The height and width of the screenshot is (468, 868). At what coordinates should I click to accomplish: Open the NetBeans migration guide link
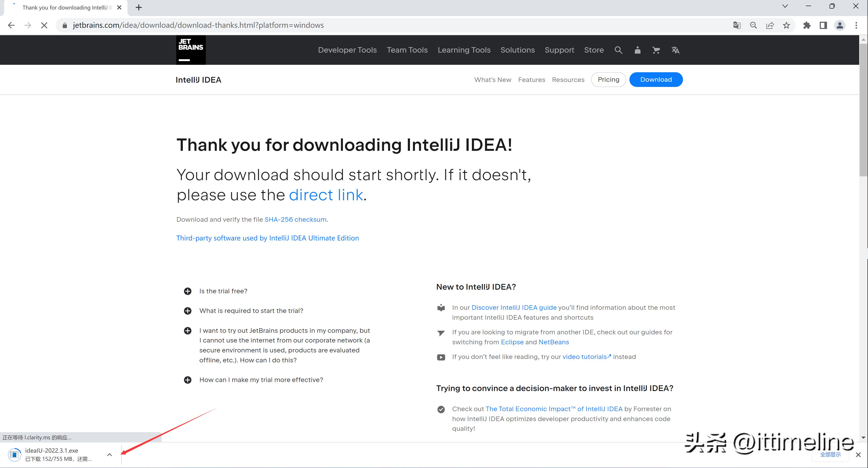pyautogui.click(x=554, y=342)
